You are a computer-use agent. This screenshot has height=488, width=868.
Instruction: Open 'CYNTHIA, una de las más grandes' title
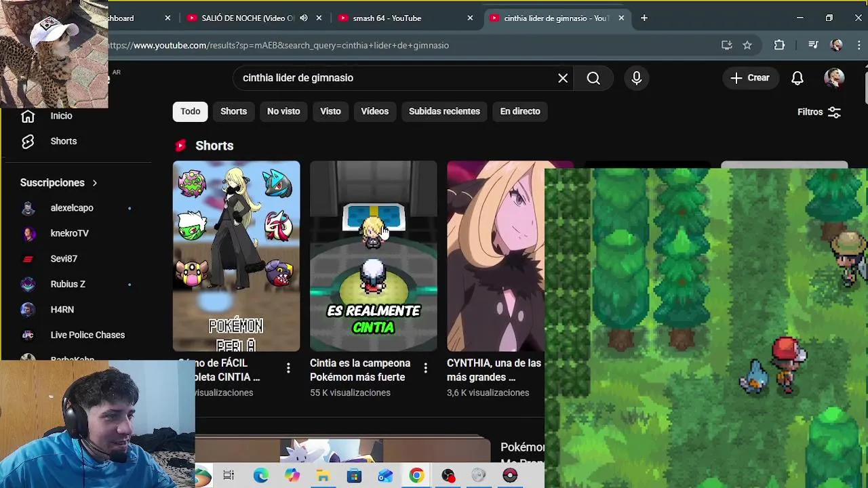pos(494,370)
